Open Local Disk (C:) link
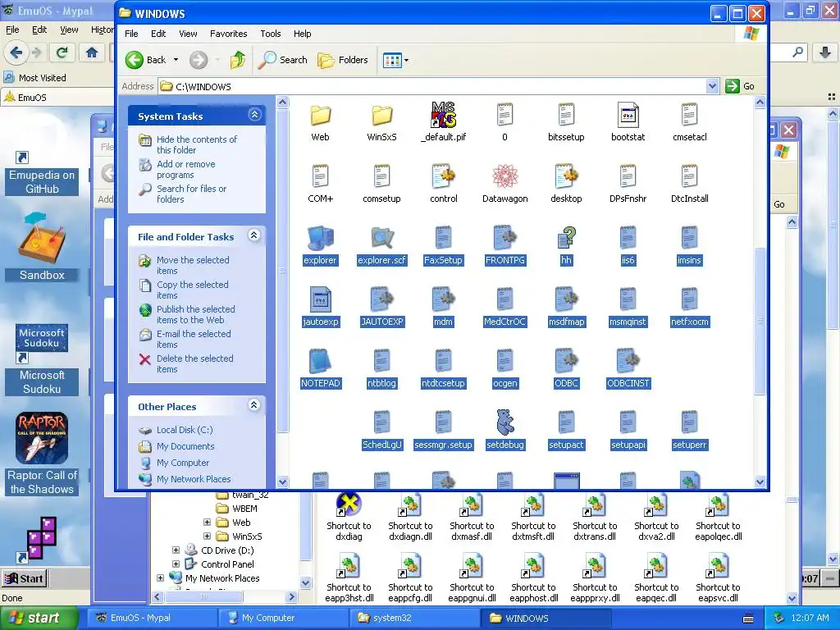This screenshot has height=630, width=840. (x=185, y=430)
